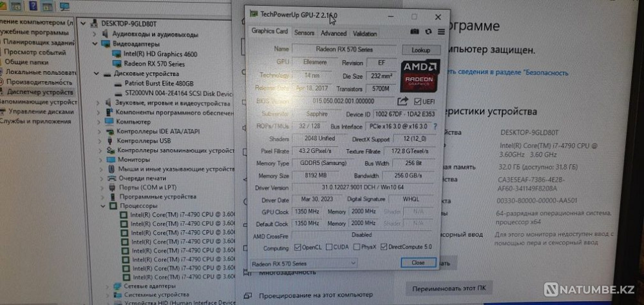Click the Мыши и иные указывающие устройства icon
Screen dimensions: 644x305
point(111,169)
